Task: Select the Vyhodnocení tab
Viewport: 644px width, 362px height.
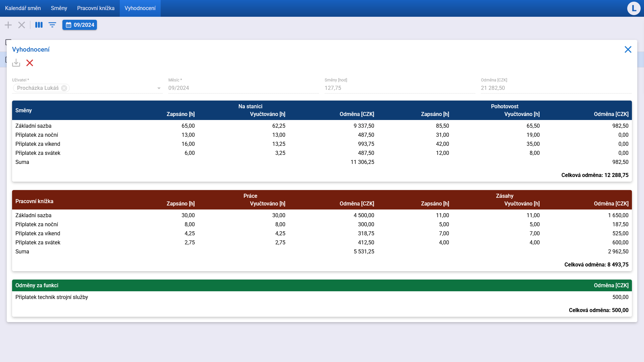Action: tap(140, 8)
